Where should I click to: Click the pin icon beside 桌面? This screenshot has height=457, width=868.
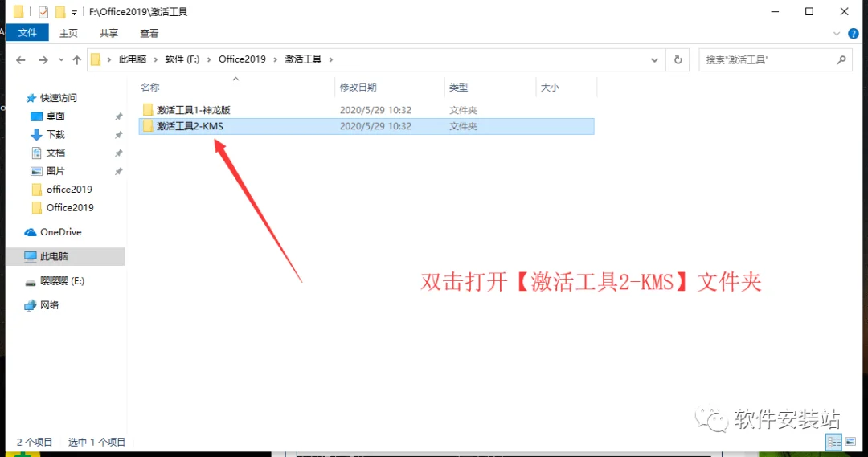pos(118,116)
